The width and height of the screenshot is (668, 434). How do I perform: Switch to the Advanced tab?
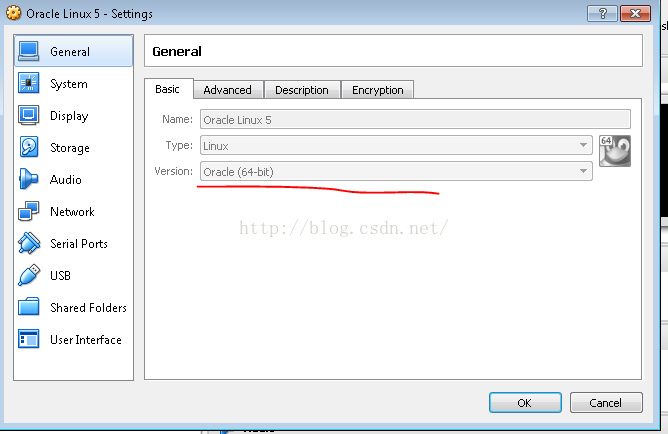(x=228, y=90)
